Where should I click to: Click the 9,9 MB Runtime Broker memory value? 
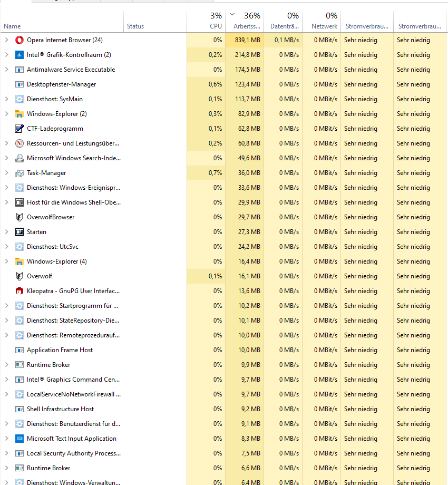(251, 365)
